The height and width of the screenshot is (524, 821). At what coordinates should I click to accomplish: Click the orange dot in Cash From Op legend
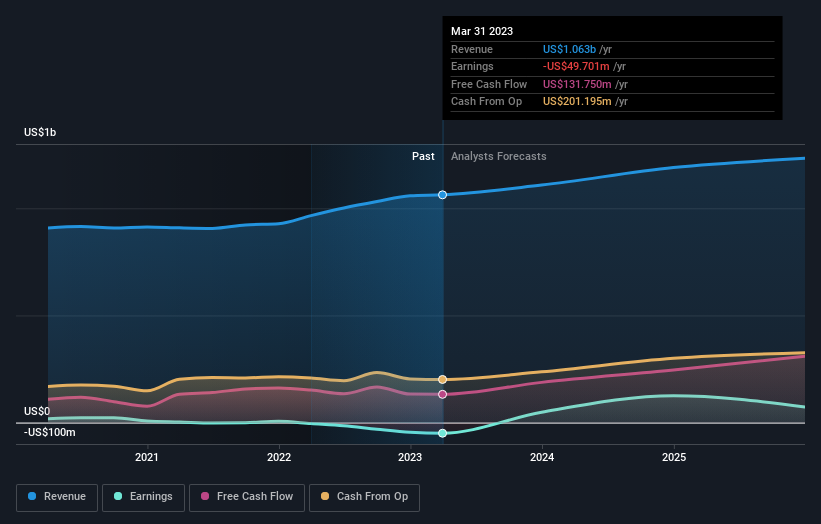pos(325,496)
